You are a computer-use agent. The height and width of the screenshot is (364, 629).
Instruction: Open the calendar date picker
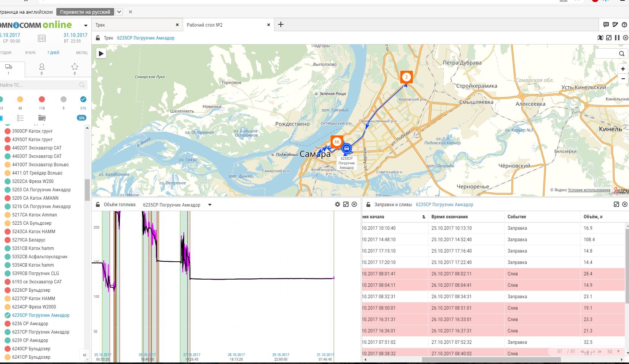tap(42, 38)
